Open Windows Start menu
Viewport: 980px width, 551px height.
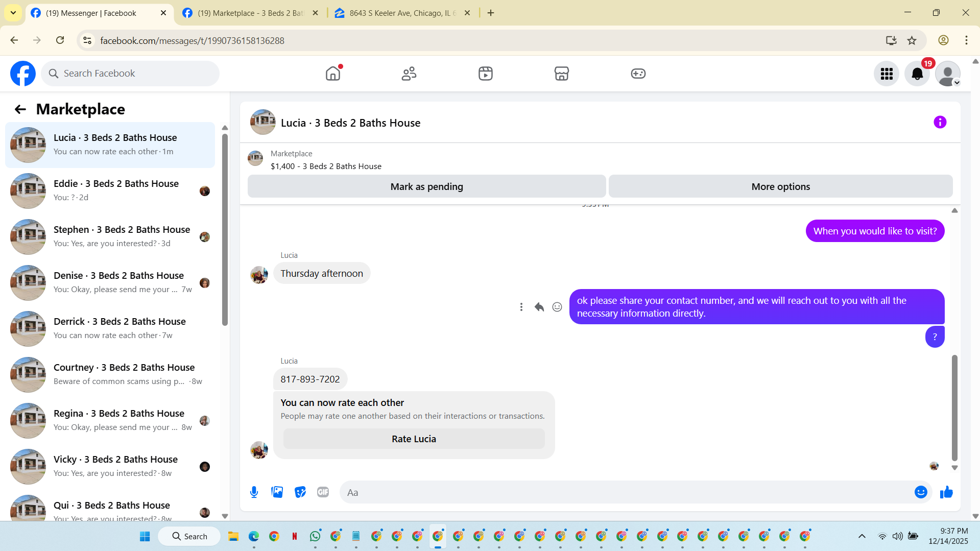pos(145,536)
